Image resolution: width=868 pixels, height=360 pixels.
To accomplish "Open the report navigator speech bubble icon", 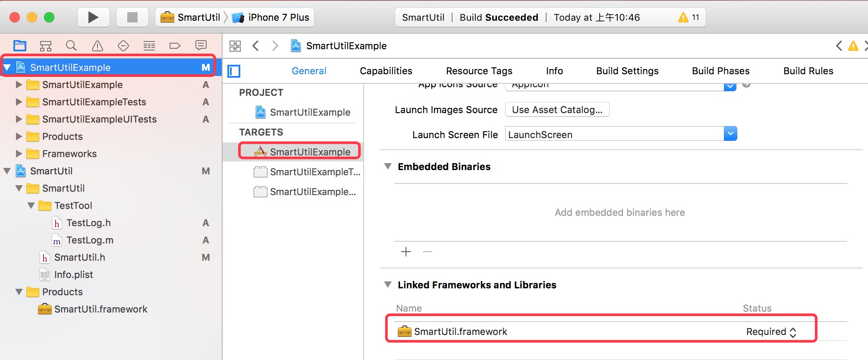I will tap(201, 45).
